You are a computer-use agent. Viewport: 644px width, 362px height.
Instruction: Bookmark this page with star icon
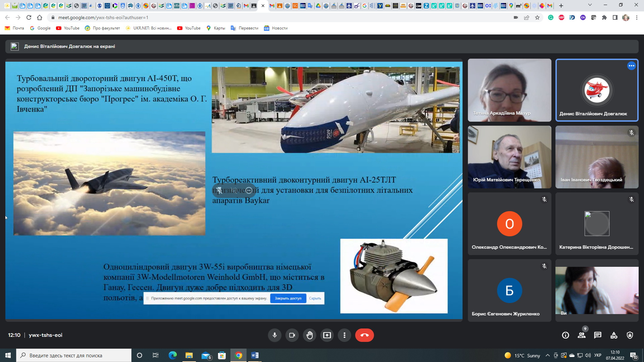537,17
